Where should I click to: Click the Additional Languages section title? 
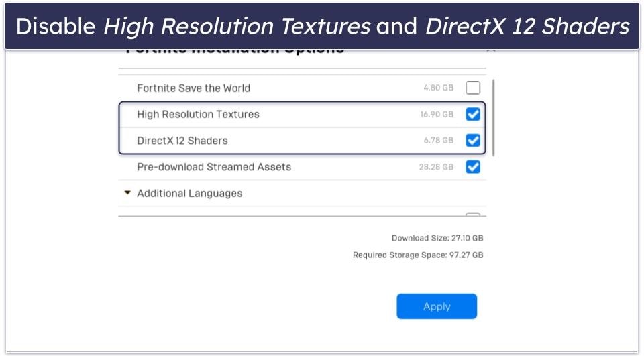(189, 193)
